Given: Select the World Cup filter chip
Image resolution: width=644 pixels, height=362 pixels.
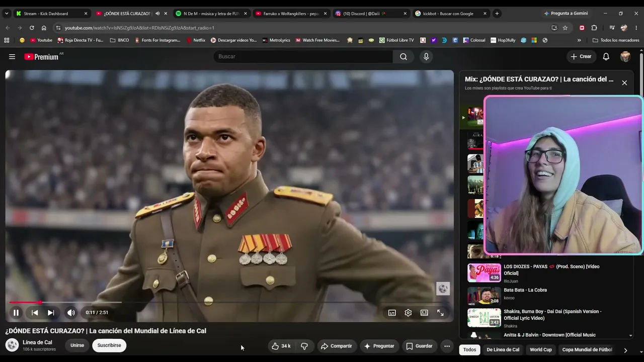Looking at the screenshot, I should click(541, 350).
